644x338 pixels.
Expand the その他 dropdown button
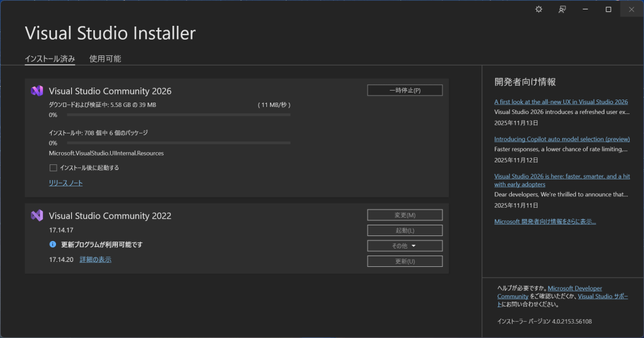(405, 246)
